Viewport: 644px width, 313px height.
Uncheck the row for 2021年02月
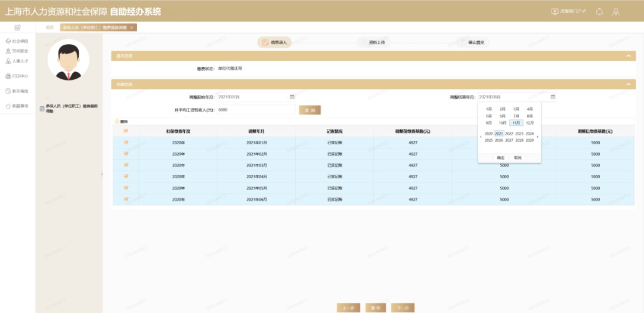(126, 154)
